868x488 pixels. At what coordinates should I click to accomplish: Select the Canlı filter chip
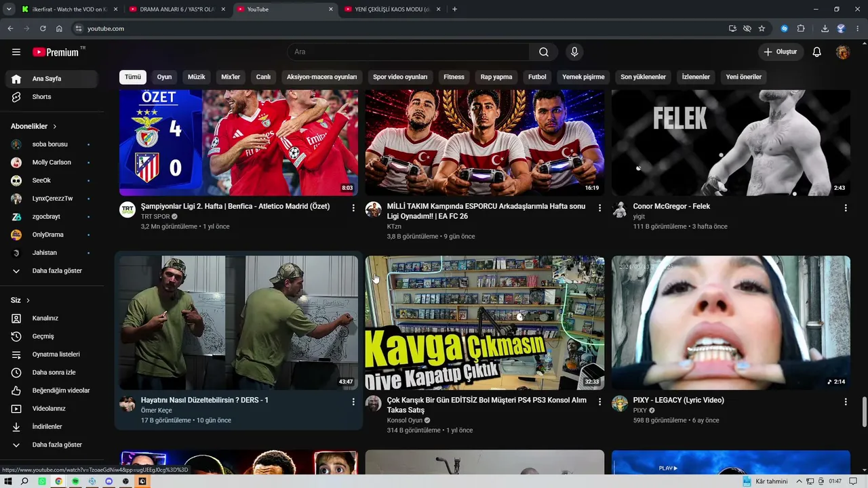tap(263, 77)
